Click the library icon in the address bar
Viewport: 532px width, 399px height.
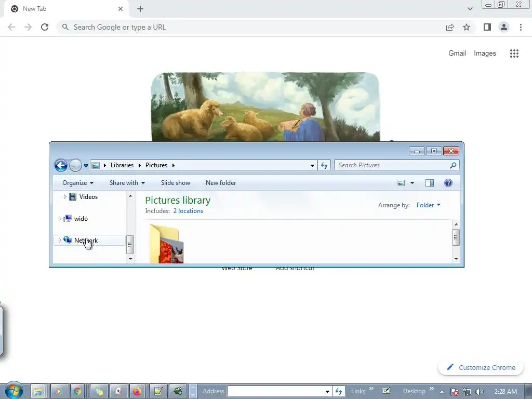[x=96, y=166]
